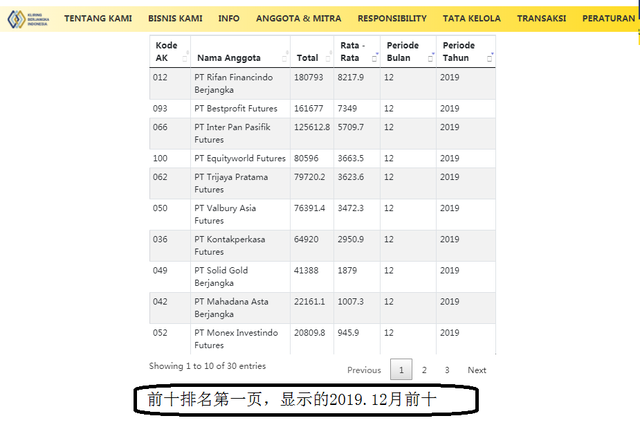The height and width of the screenshot is (425, 640).
Task: Open the PERATURAN menu
Action: (x=608, y=18)
